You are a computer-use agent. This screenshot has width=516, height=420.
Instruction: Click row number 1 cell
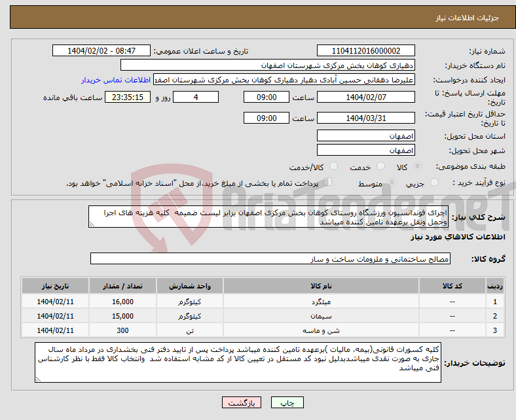click(495, 302)
